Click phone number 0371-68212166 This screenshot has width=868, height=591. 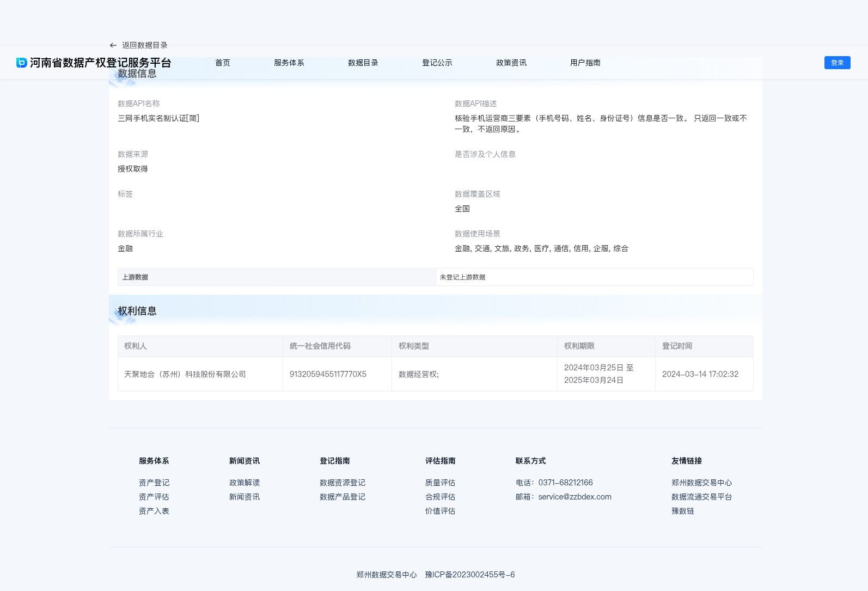pyautogui.click(x=566, y=483)
